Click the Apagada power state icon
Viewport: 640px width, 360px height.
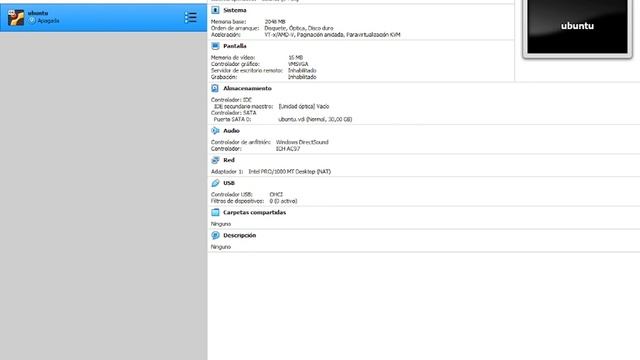(32, 20)
